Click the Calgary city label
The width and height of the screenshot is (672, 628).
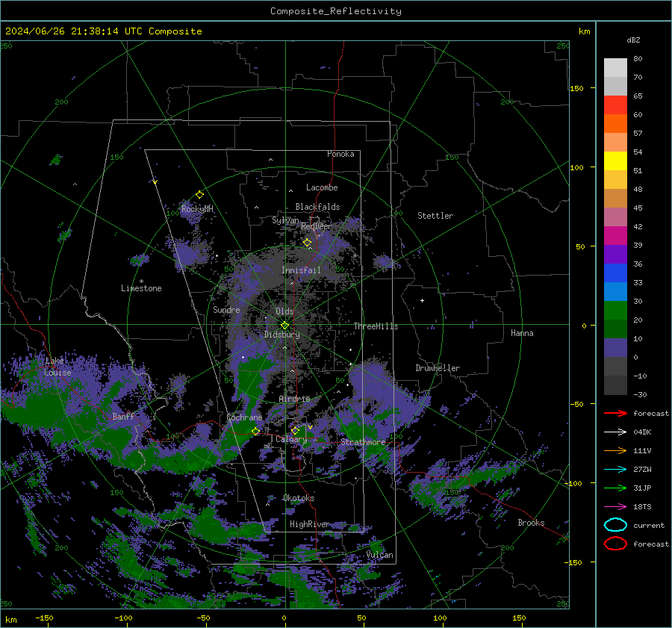pos(291,439)
